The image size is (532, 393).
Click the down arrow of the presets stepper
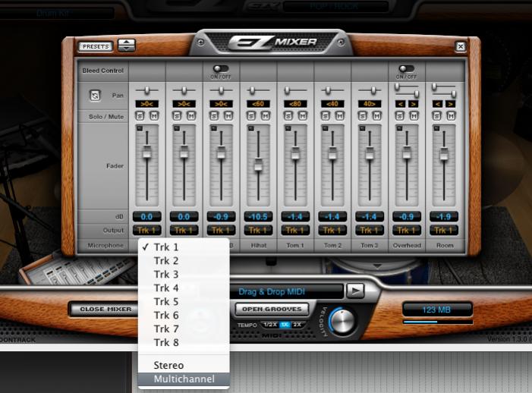pos(127,48)
